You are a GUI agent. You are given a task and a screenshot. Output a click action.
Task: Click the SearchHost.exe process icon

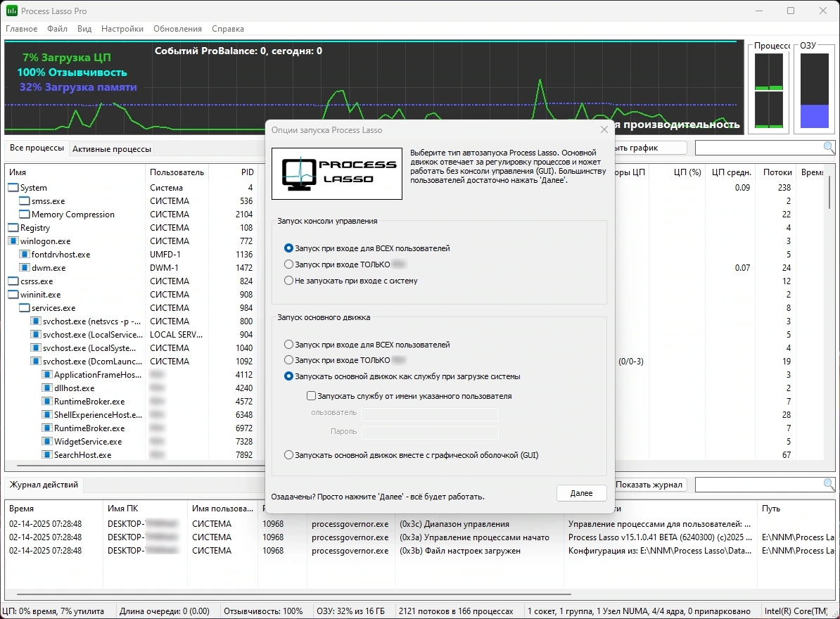point(46,455)
